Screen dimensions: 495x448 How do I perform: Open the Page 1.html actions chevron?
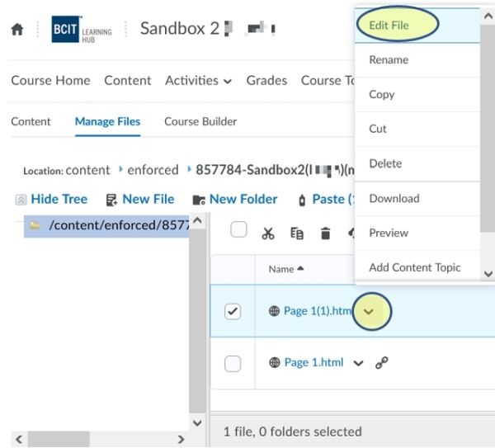pos(358,363)
